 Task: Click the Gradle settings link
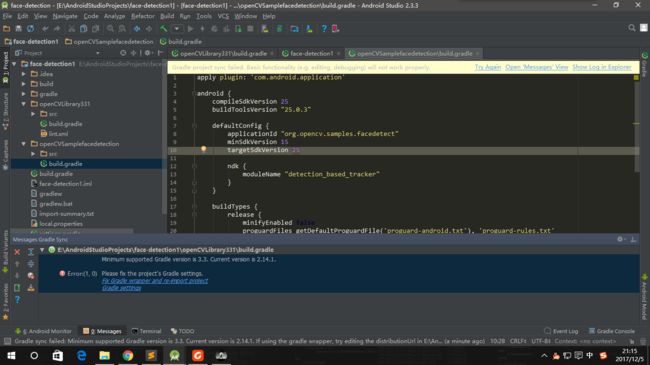tap(121, 288)
